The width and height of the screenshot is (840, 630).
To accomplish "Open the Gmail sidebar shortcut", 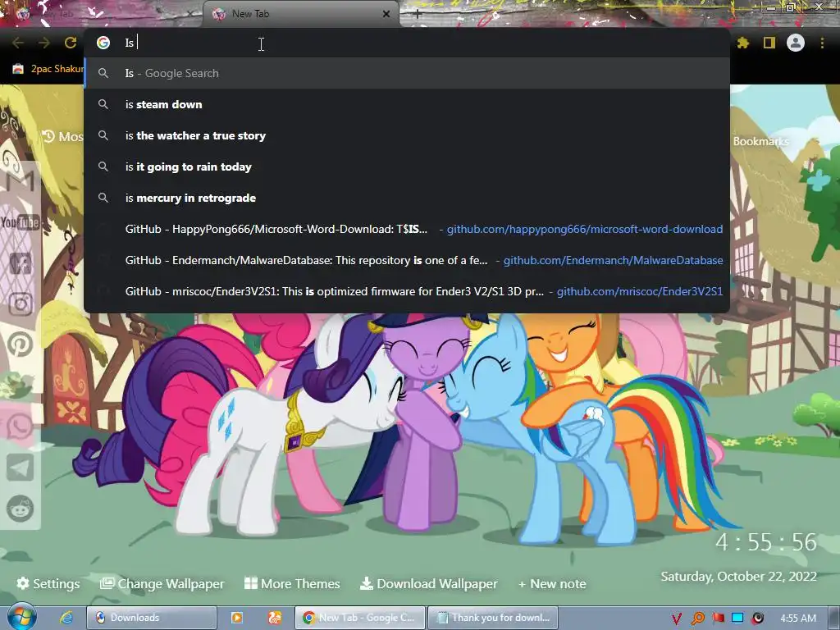I will coord(21,181).
